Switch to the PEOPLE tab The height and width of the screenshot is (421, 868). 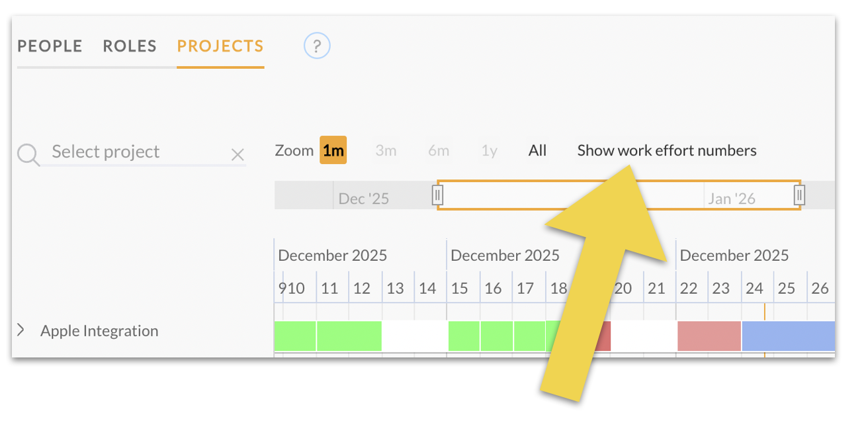[50, 46]
